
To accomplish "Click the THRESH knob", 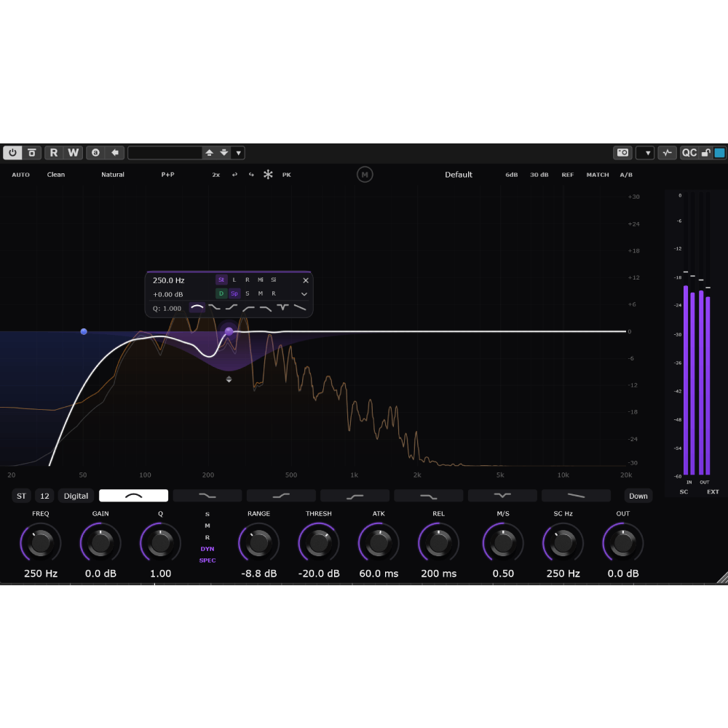I will pos(319,542).
